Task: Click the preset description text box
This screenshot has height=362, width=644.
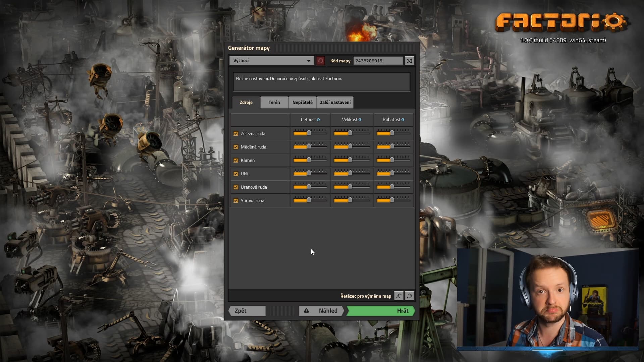Action: click(322, 82)
